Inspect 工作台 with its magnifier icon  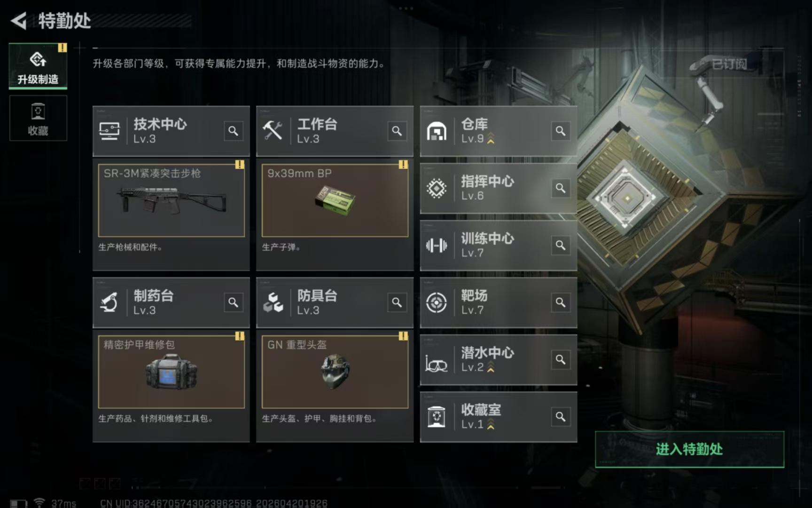tap(397, 131)
